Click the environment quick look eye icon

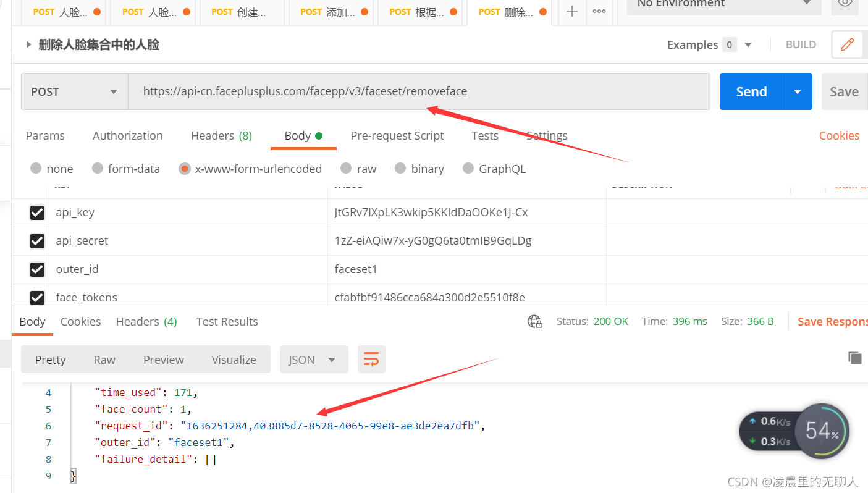click(845, 3)
